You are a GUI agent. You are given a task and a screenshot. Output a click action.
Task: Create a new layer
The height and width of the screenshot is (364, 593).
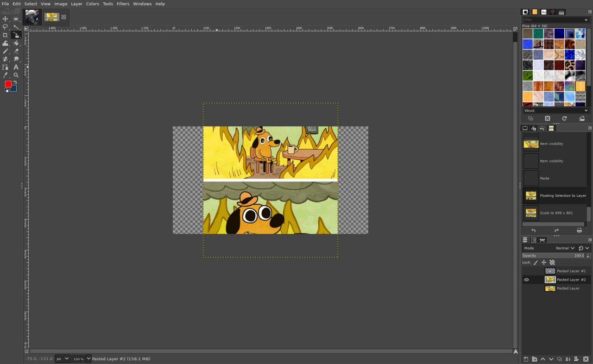(x=526, y=359)
